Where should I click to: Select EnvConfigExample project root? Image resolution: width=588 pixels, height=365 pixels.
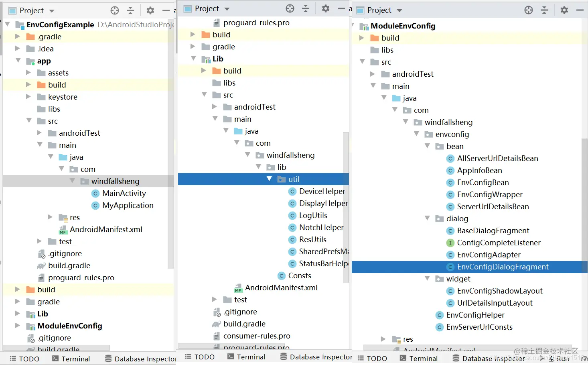point(60,25)
